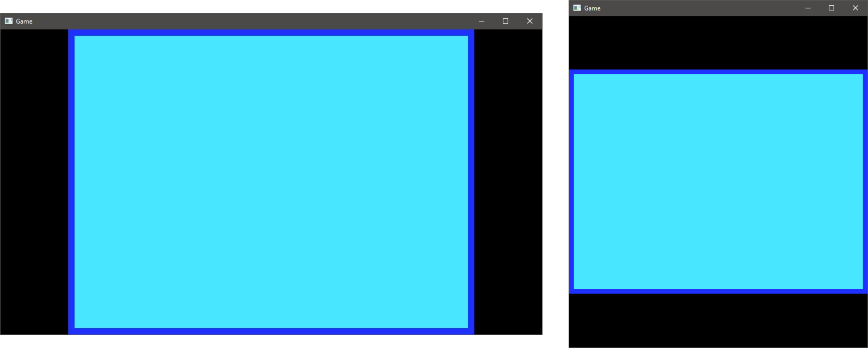Maximize the right Game window
Image resolution: width=868 pixels, height=348 pixels.
832,8
